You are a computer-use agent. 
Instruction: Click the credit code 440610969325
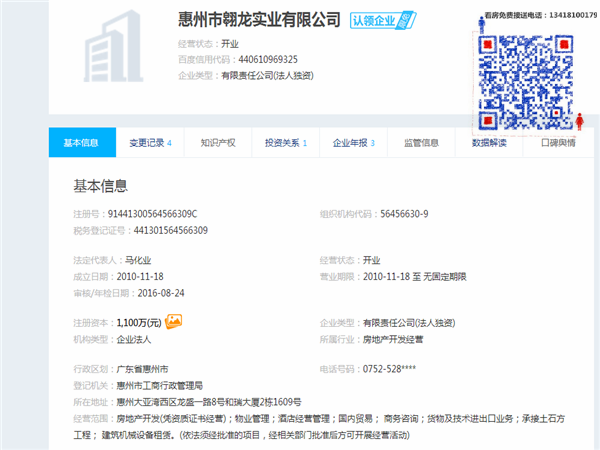(268, 60)
